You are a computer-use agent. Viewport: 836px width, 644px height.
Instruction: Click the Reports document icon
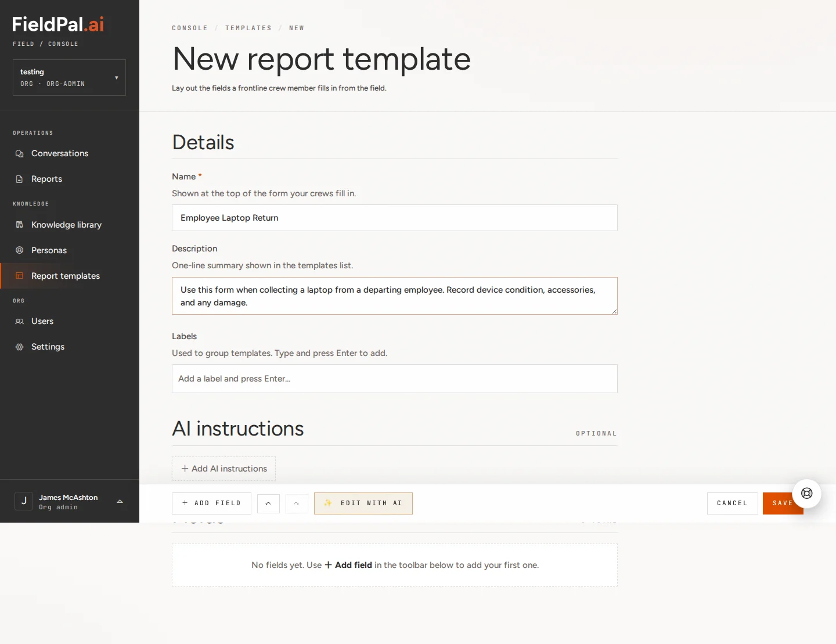pos(19,179)
